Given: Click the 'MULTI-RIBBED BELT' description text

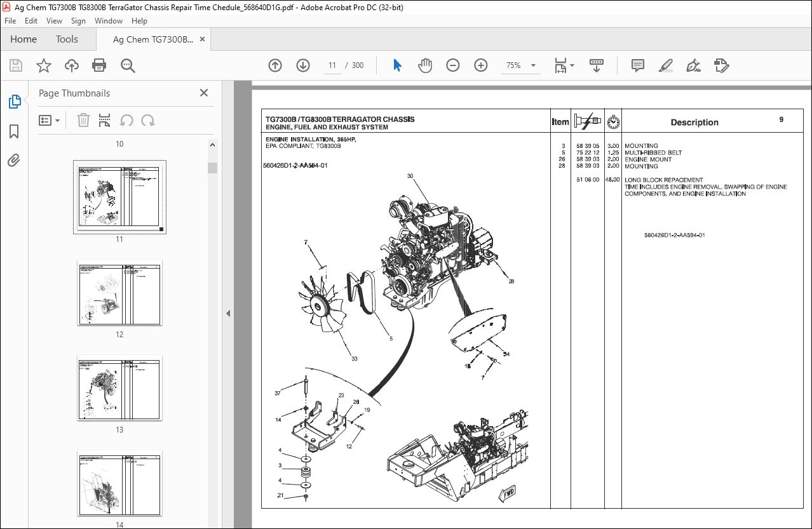Looking at the screenshot, I should [x=653, y=153].
